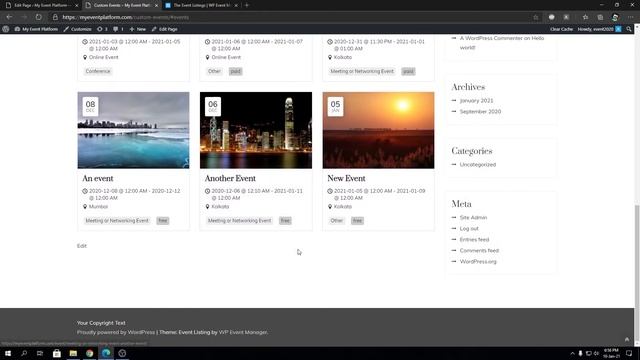Viewport: 640px width, 360px height.
Task: Open the WordPress link in the footer
Action: [141, 332]
